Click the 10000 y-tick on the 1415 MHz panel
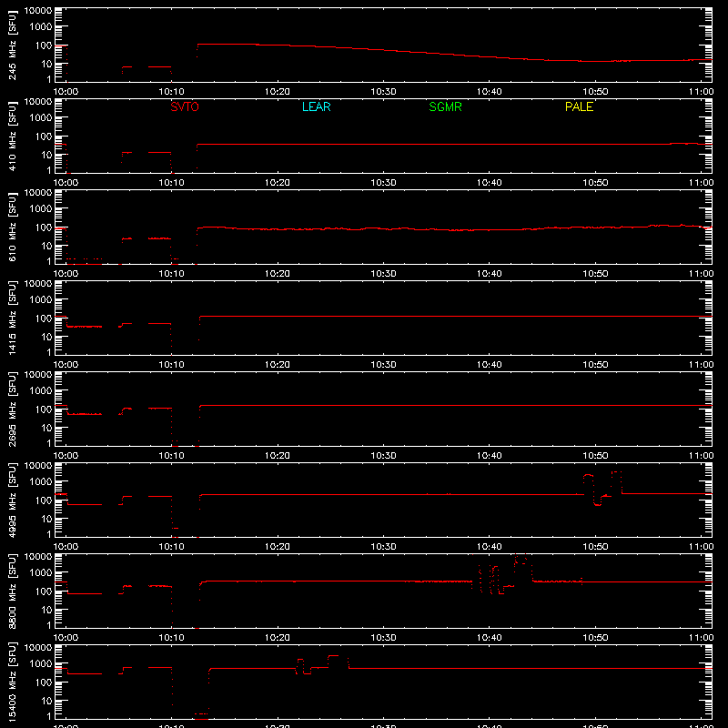728x728 pixels. [38, 284]
